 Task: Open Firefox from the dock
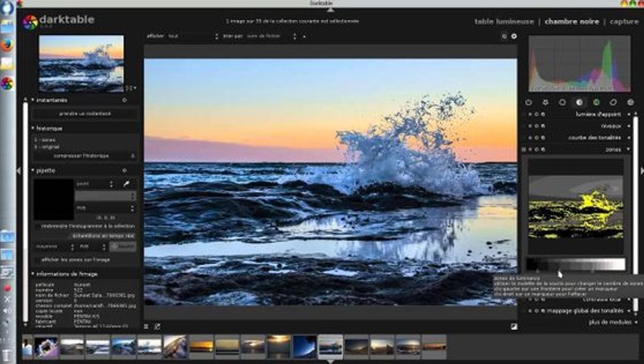pos(7,45)
